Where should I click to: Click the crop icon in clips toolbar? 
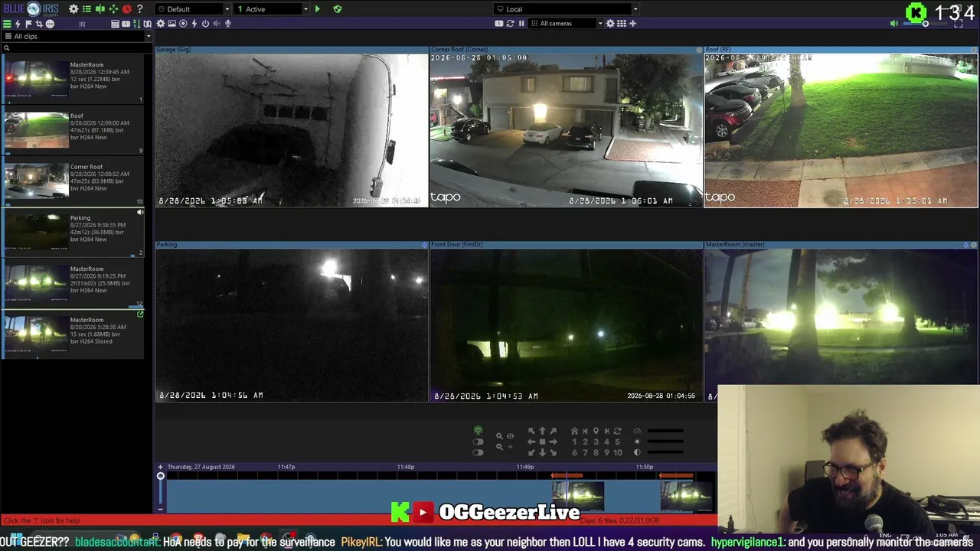pos(39,24)
